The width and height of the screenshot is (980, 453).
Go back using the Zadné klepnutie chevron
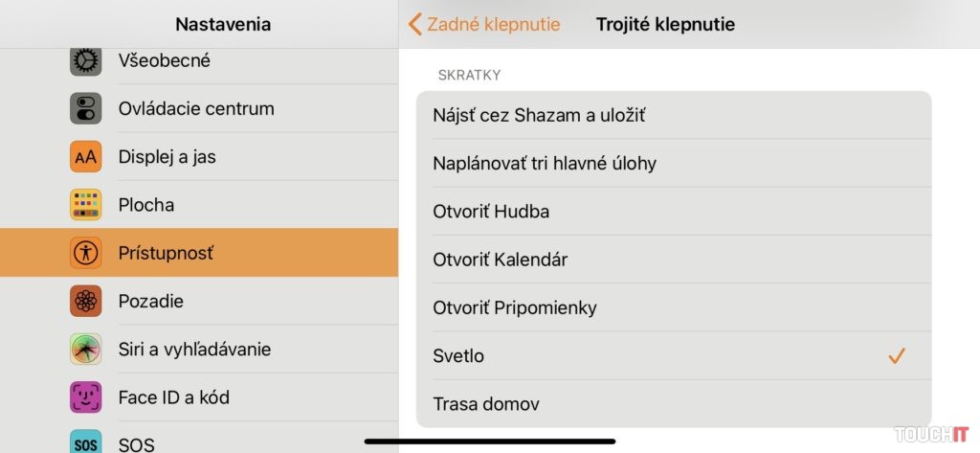[415, 25]
